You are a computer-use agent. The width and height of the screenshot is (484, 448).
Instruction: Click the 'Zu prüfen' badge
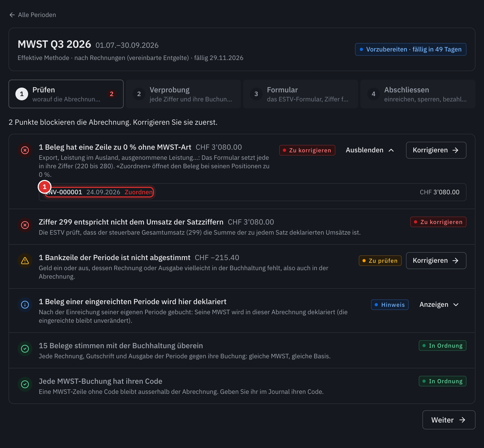click(x=380, y=261)
